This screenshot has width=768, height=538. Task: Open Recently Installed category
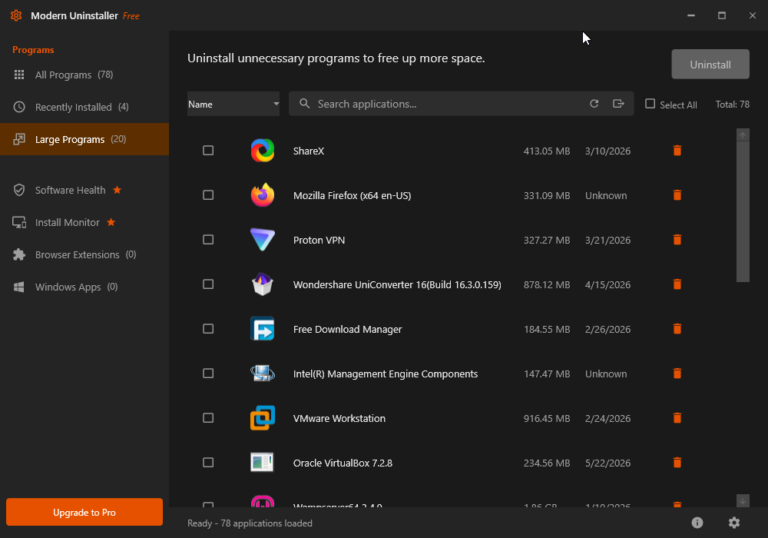[x=84, y=107]
